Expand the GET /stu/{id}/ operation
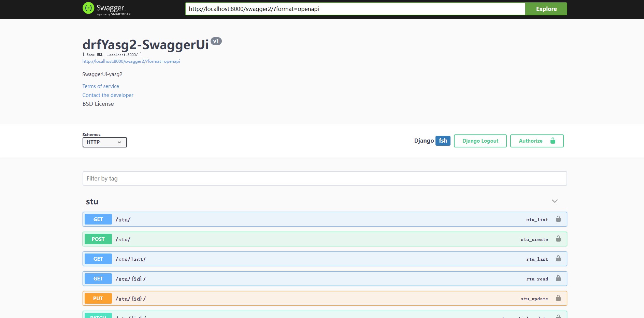 (325, 279)
